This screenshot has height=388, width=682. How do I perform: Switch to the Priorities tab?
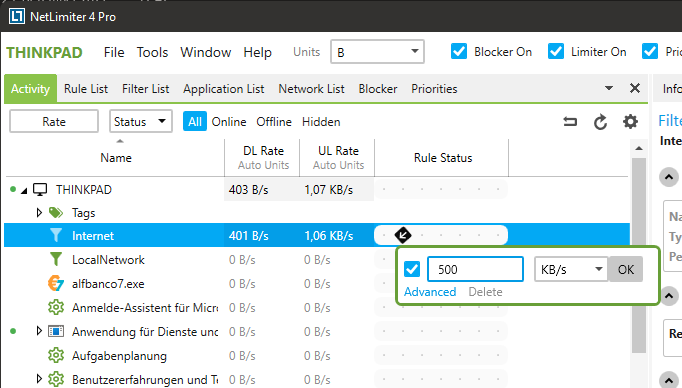coord(434,89)
